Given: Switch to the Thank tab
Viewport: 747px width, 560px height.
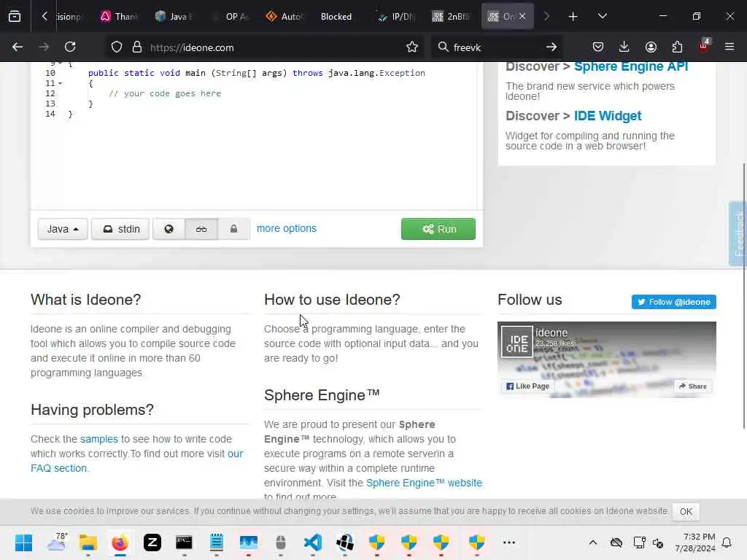Looking at the screenshot, I should [119, 17].
